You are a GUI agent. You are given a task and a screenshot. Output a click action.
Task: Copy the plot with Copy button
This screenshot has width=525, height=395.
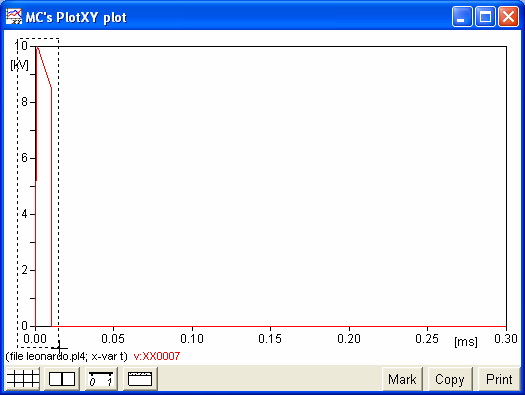click(450, 379)
